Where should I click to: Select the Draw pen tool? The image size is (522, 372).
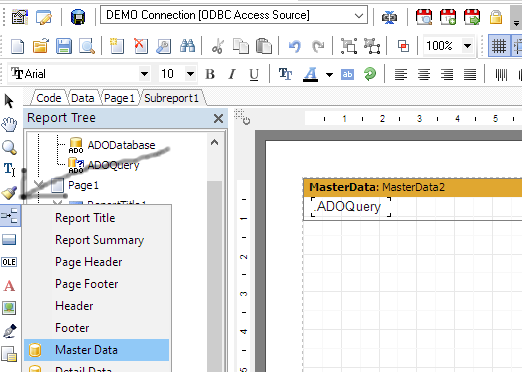pyautogui.click(x=9, y=331)
